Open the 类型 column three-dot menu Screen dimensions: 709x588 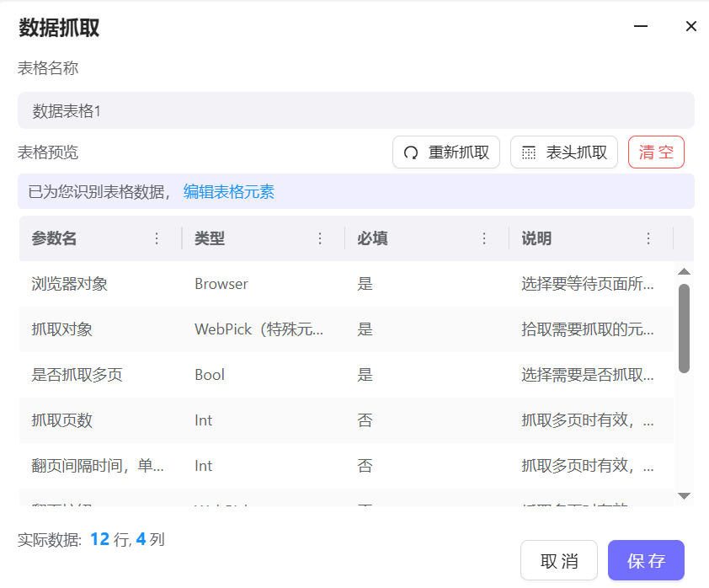pyautogui.click(x=320, y=238)
